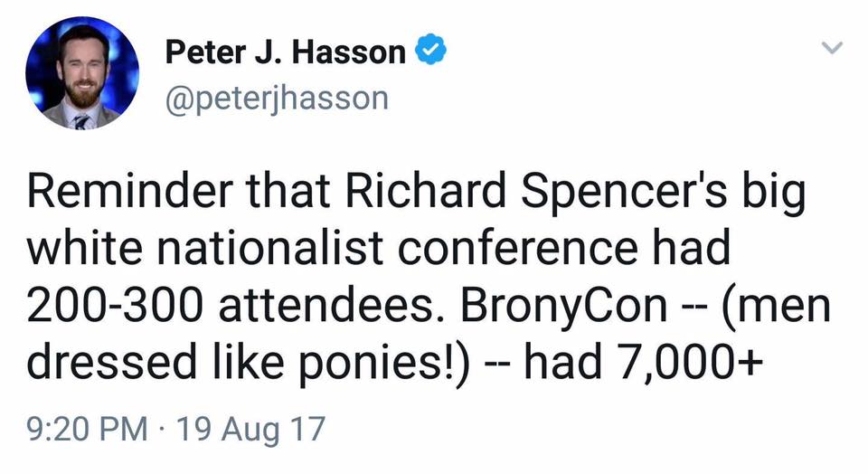The image size is (868, 474).
Task: Click the blue verified badge
Action: (430, 51)
